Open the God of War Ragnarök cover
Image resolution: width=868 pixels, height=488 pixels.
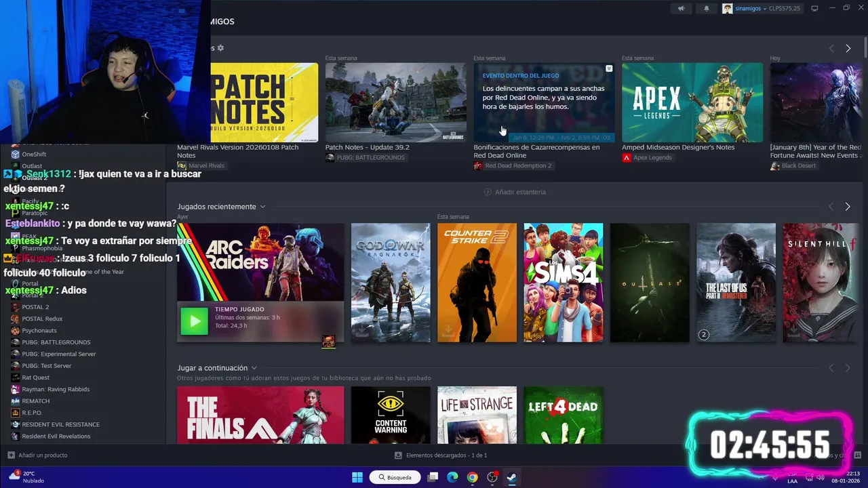click(x=391, y=283)
